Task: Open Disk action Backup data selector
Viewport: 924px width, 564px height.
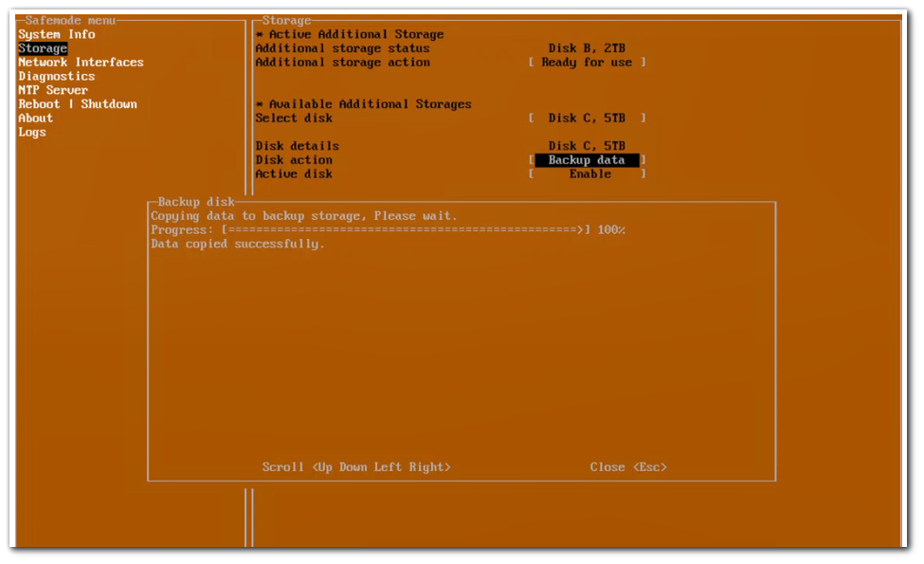Action: click(x=587, y=160)
